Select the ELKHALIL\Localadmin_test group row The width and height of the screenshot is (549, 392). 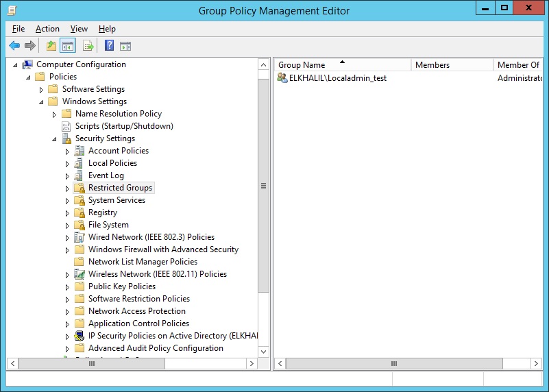408,77
